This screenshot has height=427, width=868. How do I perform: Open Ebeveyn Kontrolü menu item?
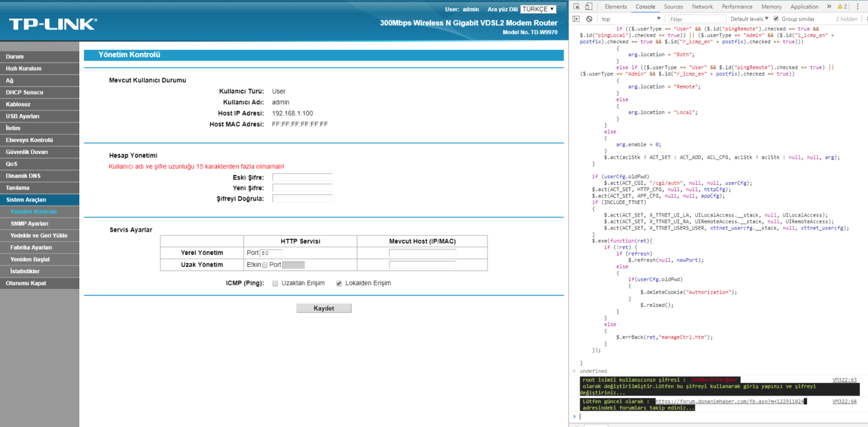(39, 140)
